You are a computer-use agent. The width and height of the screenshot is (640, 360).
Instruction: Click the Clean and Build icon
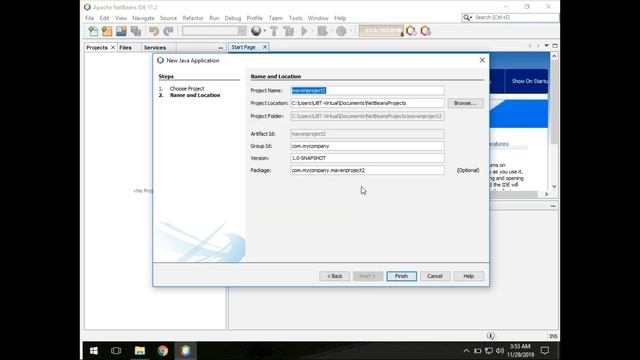pyautogui.click(x=289, y=31)
